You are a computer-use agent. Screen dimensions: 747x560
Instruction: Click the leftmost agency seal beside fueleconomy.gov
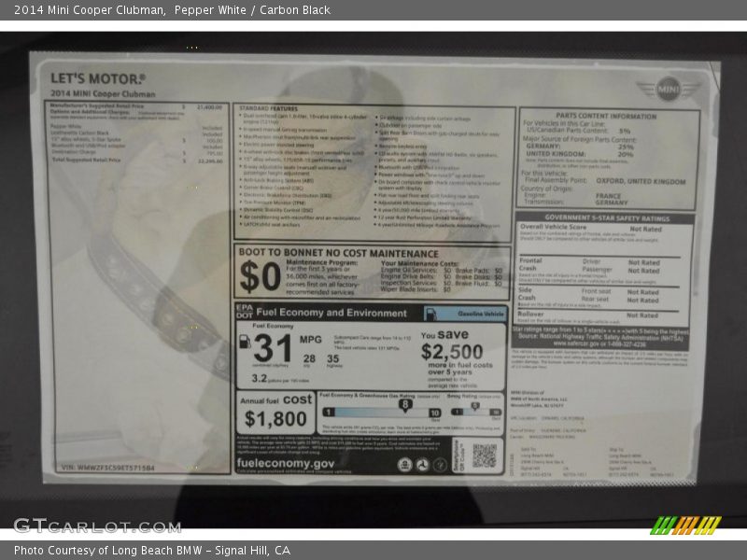point(404,464)
